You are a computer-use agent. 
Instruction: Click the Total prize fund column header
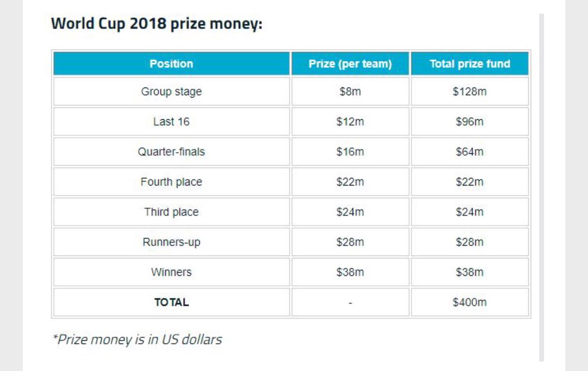tap(470, 64)
